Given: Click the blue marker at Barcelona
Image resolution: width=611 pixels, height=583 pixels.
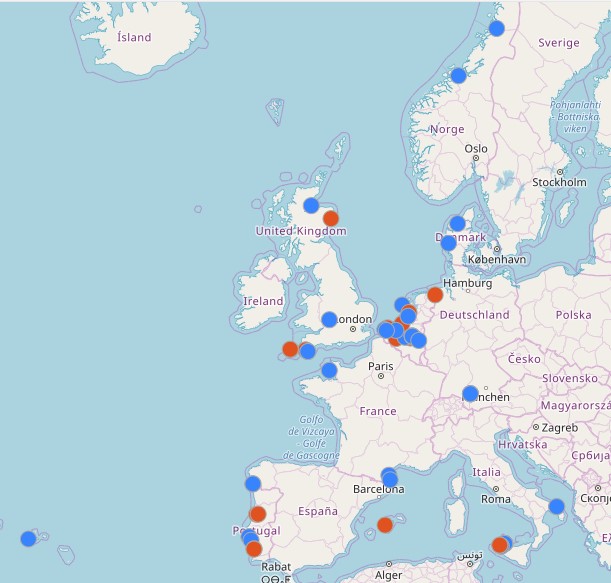Looking at the screenshot, I should 389,476.
